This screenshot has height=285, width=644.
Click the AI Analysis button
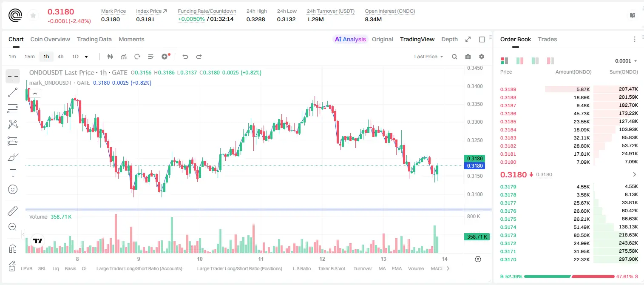[x=350, y=39]
